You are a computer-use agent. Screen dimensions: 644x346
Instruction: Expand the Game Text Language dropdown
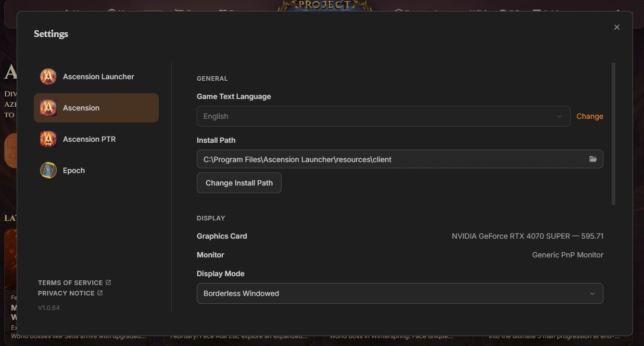(384, 116)
